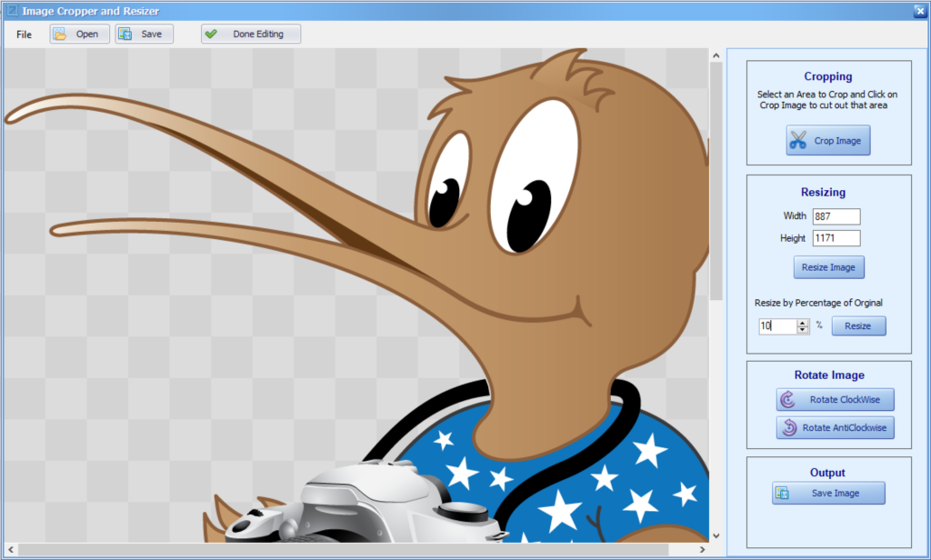This screenshot has width=931, height=560.
Task: Click the Save Image button
Action: (829, 493)
